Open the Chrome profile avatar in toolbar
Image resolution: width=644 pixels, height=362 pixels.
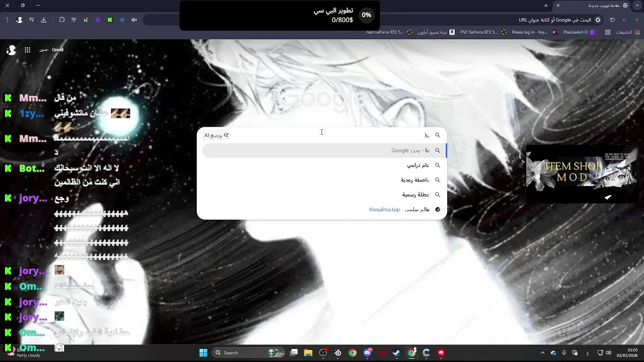[x=19, y=20]
